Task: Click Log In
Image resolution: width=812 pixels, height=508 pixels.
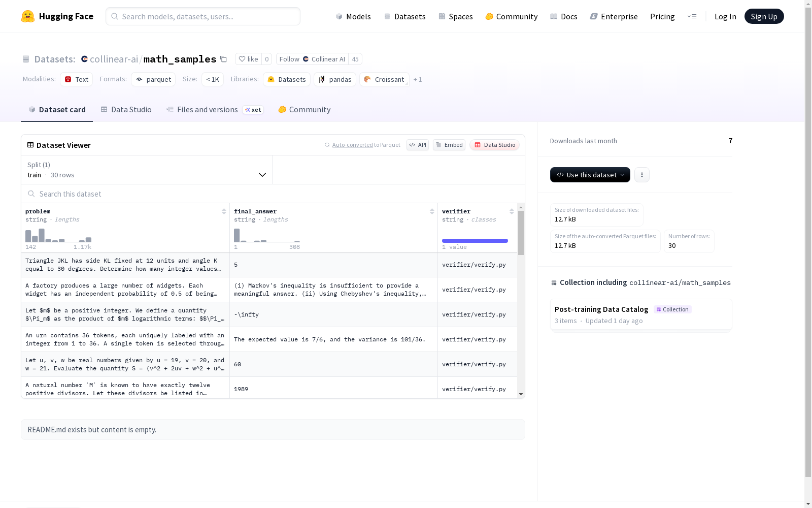Action: click(725, 16)
